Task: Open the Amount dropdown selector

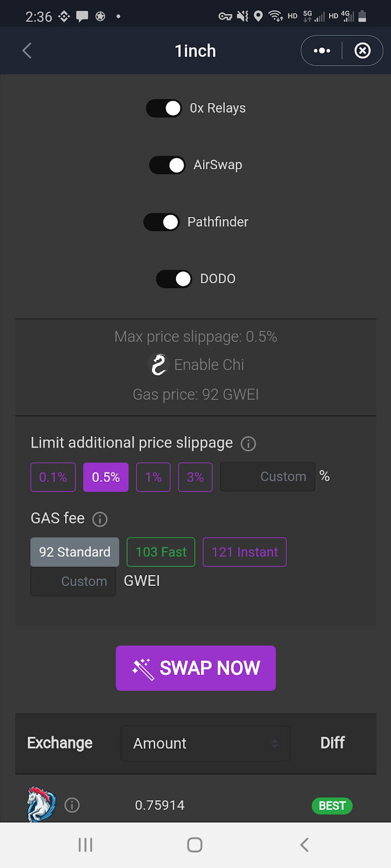Action: coord(205,743)
